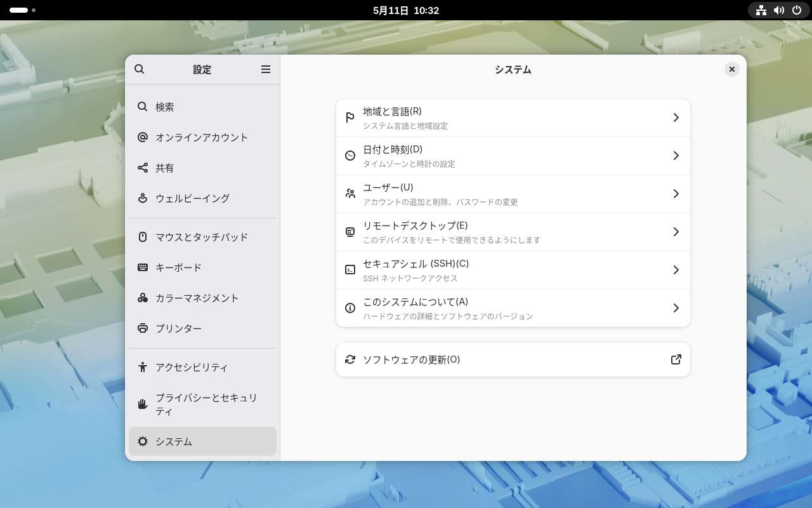Screen dimensions: 812x508
Task: Click the search magnifier icon in the settings header
Action: [x=140, y=69]
